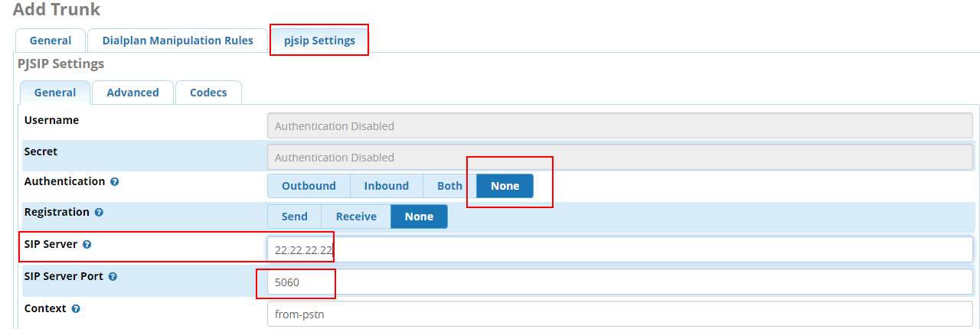Select None for Registration
The width and height of the screenshot is (980, 329).
[x=419, y=217]
